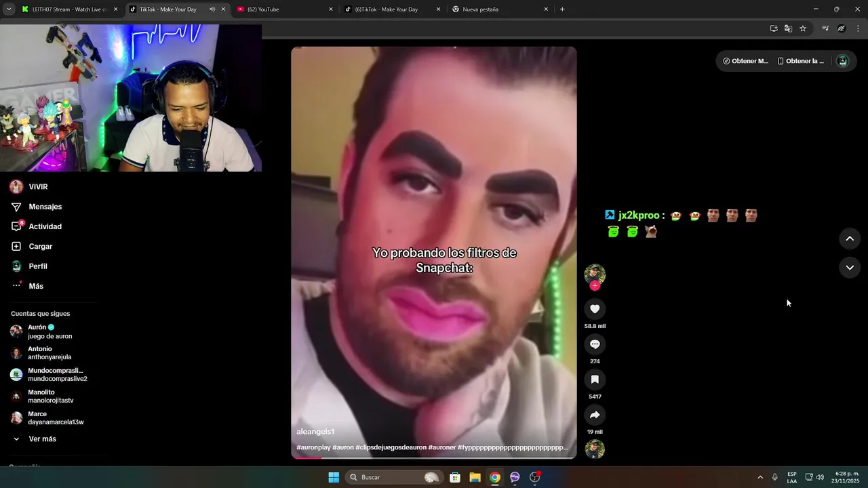This screenshot has width=868, height=488.
Task: Bookmark this page with the star icon
Action: tap(803, 28)
